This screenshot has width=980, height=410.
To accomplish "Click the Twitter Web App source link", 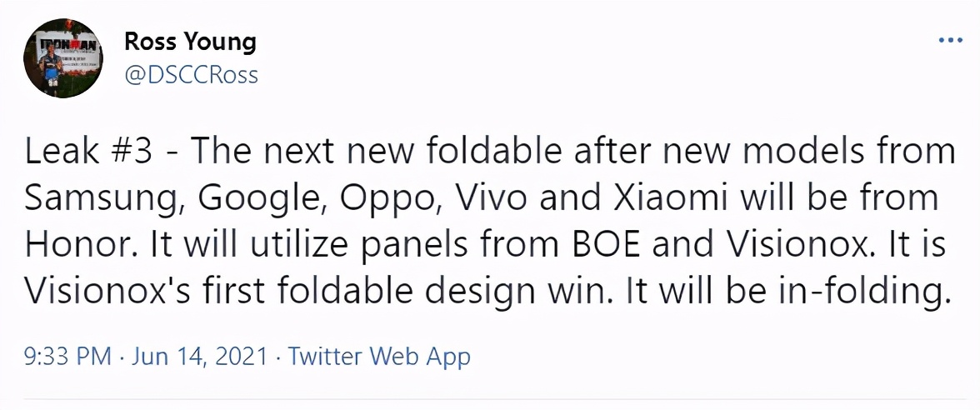I will click(x=379, y=357).
